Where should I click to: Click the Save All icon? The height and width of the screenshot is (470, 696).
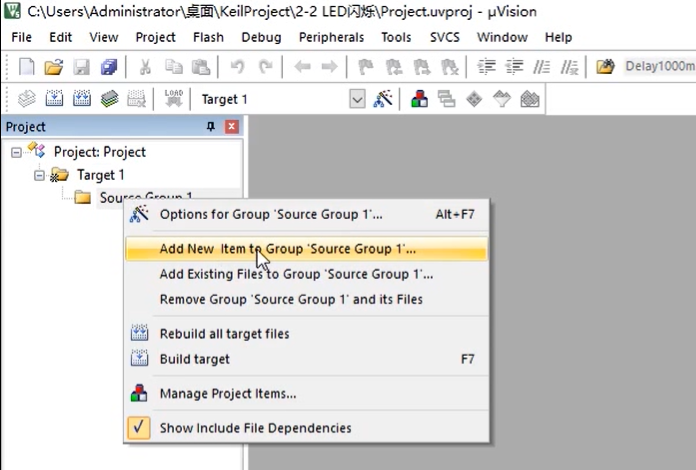point(109,67)
